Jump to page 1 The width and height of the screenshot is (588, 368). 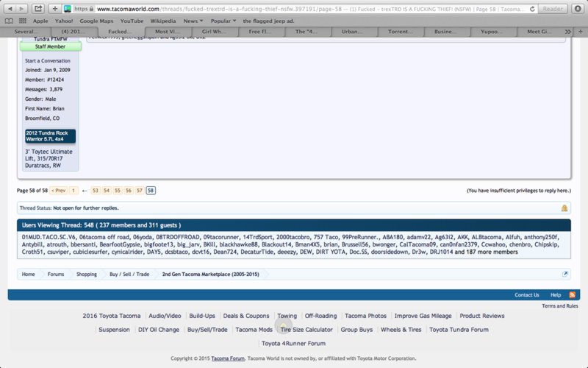point(73,191)
